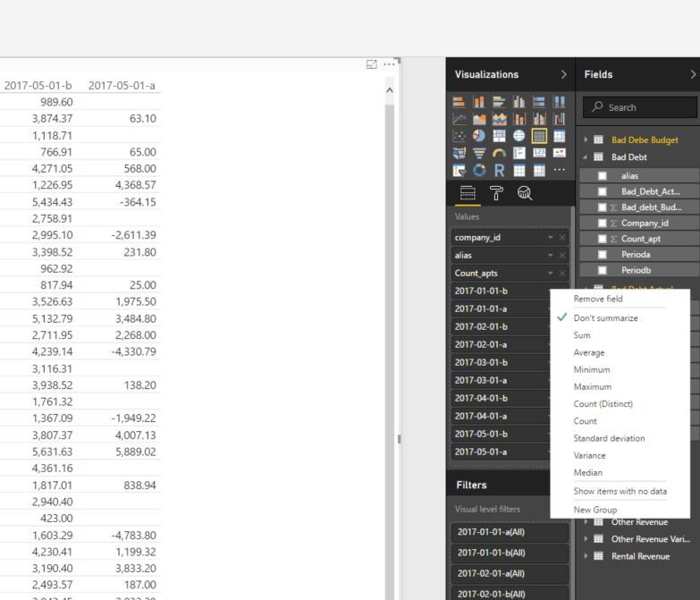
Task: Open the Analytics magnifier tab
Action: (x=525, y=193)
